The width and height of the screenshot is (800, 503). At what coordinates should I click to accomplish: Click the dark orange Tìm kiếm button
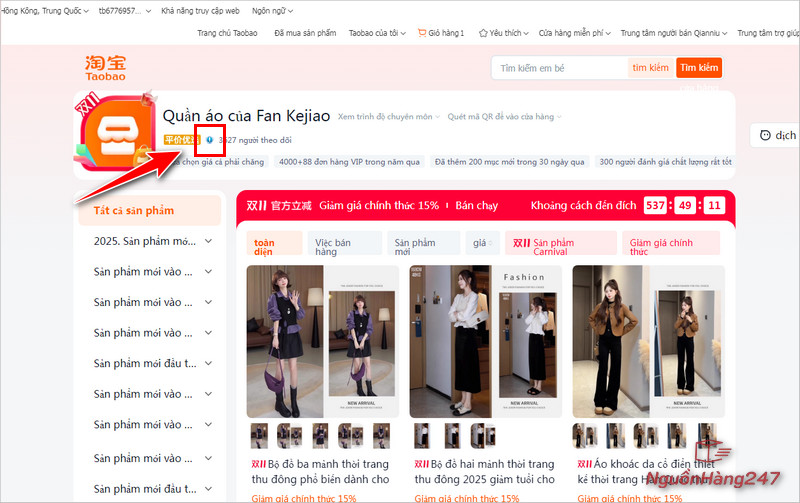tap(699, 68)
